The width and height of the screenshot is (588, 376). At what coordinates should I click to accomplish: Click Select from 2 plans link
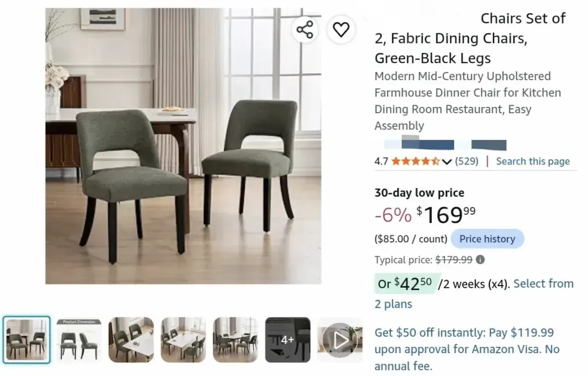point(474,294)
